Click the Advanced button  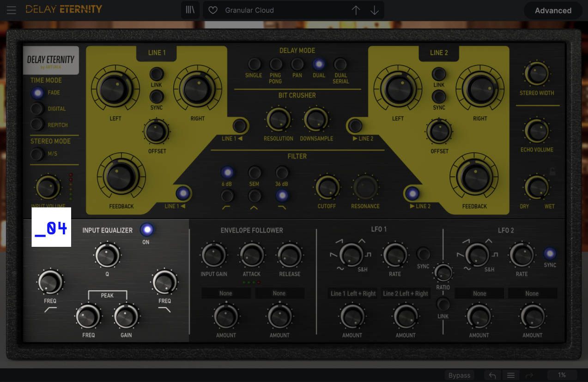pos(553,10)
